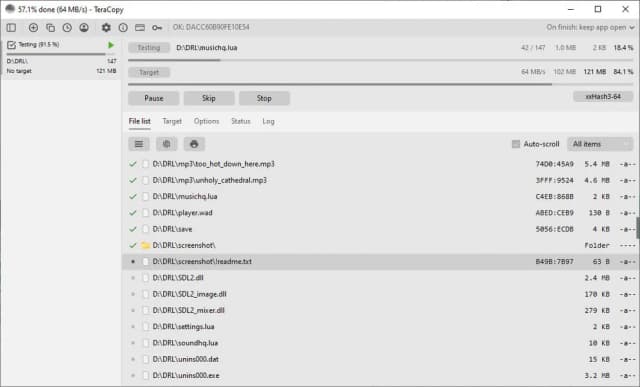
Task: Select the D:\DRL\unins000.dat row
Action: pyautogui.click(x=381, y=359)
